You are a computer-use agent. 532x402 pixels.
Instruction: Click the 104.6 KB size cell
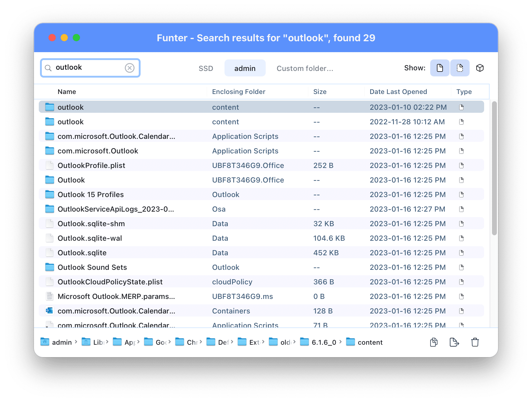(329, 238)
